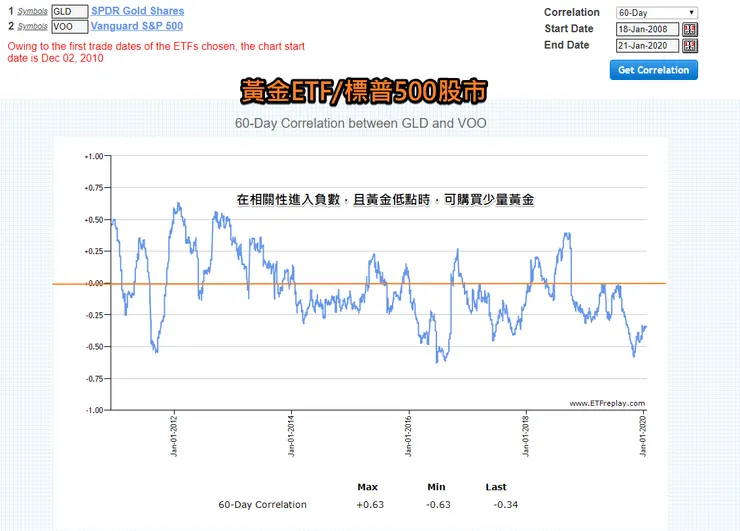Open the Start Date calendar picker icon
The width and height of the screenshot is (740, 531).
pyautogui.click(x=690, y=29)
